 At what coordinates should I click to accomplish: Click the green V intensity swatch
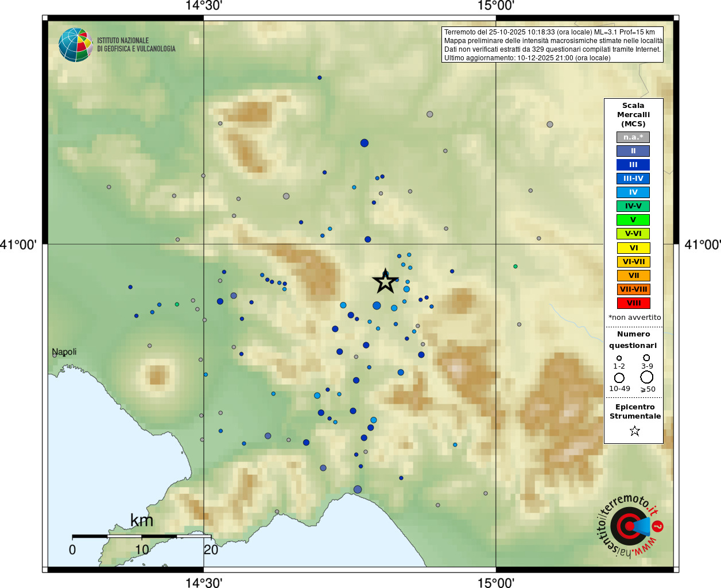633,220
